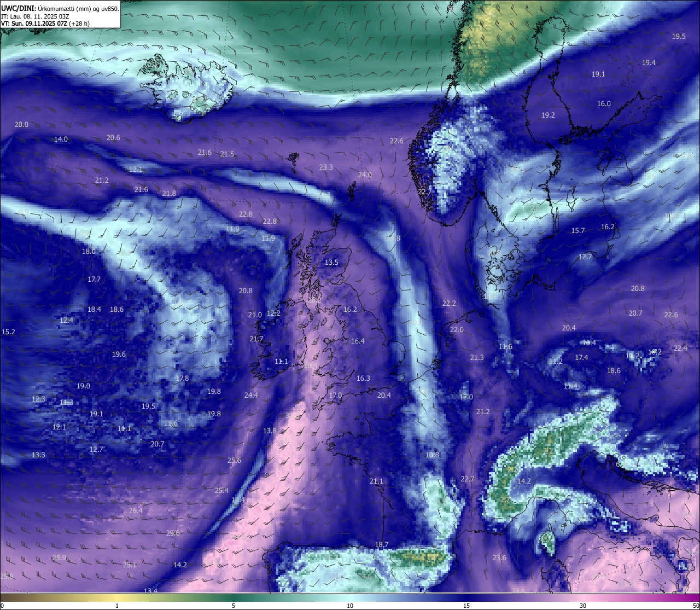Select the 22.0 value label

[457, 330]
